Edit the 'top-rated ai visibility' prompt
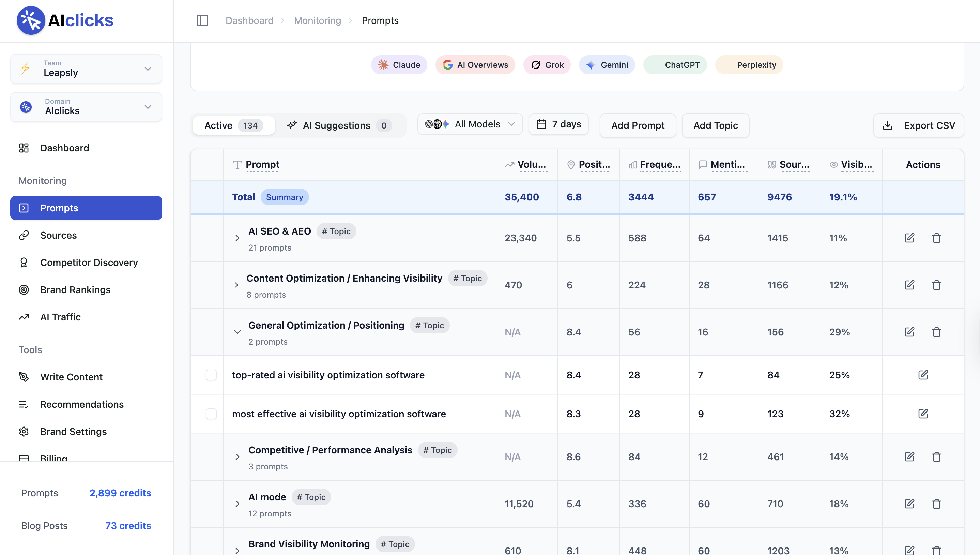 (922, 375)
